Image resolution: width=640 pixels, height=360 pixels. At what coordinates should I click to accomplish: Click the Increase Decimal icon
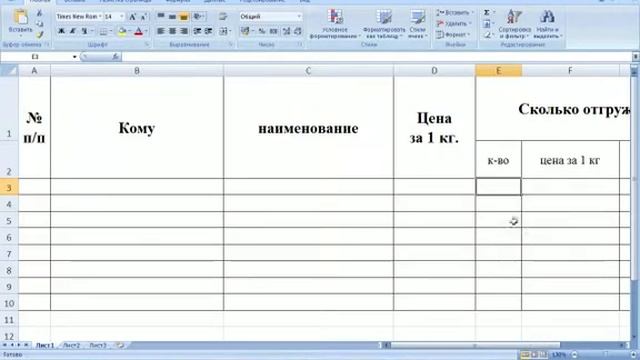coord(286,31)
